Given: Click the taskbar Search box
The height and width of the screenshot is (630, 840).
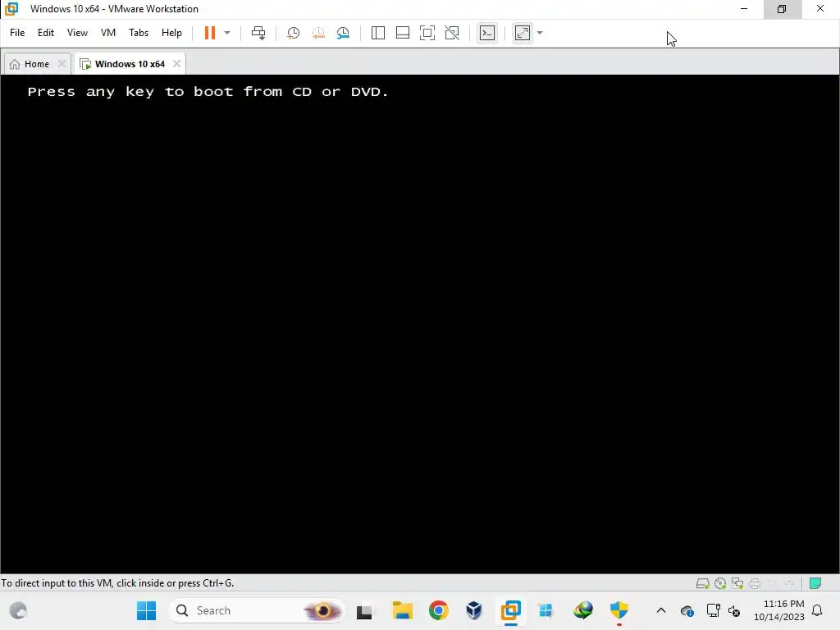Looking at the screenshot, I should [256, 610].
